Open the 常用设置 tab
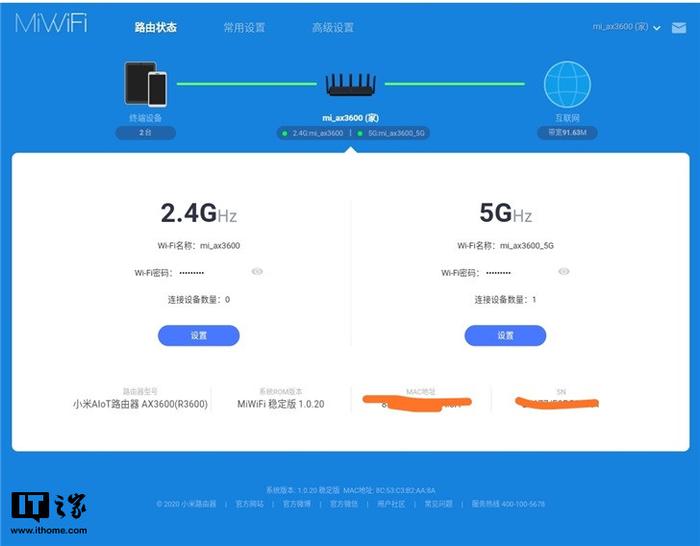The height and width of the screenshot is (546, 700). pyautogui.click(x=244, y=28)
